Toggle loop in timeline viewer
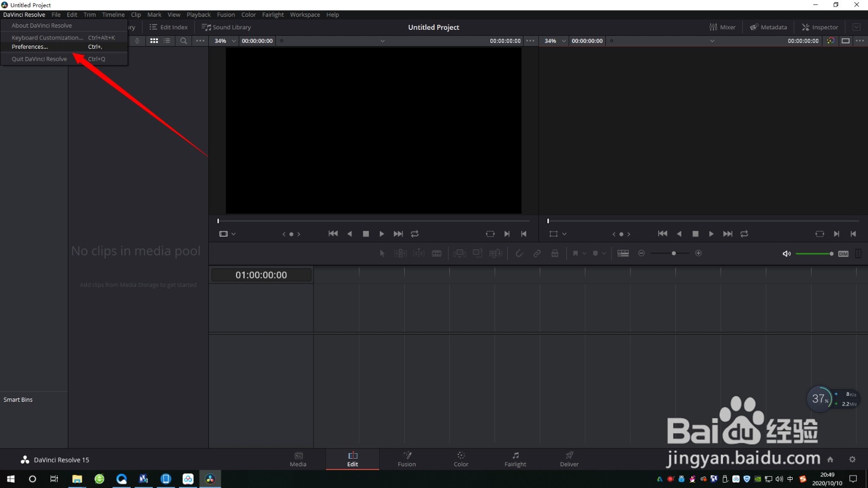Image resolution: width=868 pixels, height=488 pixels. tap(744, 234)
